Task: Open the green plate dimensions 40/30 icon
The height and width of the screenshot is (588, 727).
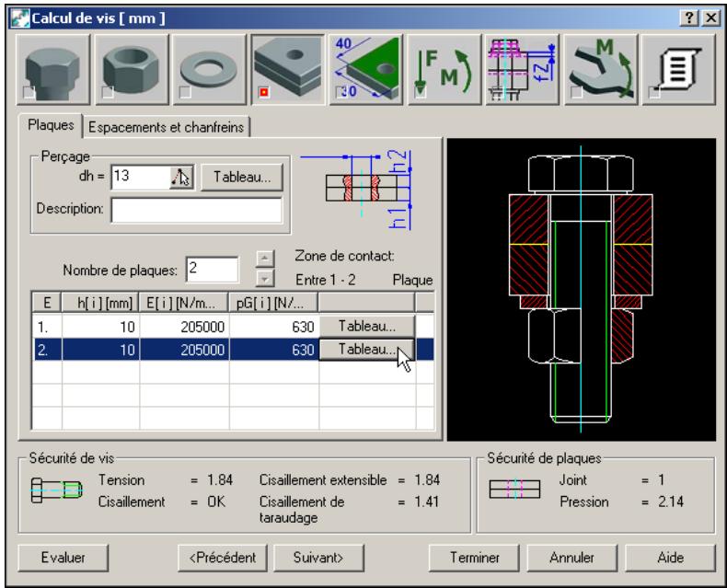Action: 366,70
